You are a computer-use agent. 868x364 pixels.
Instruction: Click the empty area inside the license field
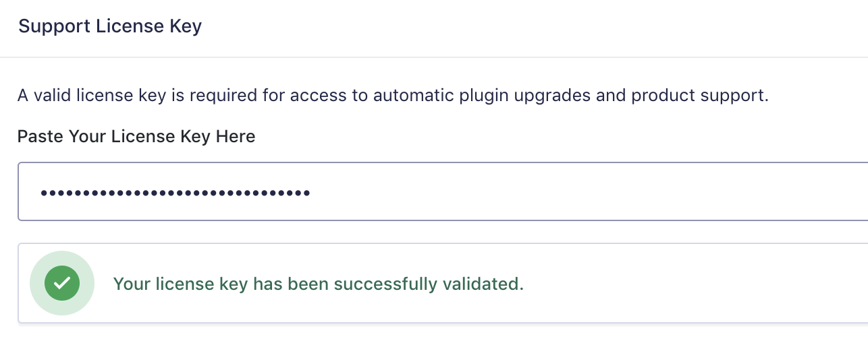point(587,192)
